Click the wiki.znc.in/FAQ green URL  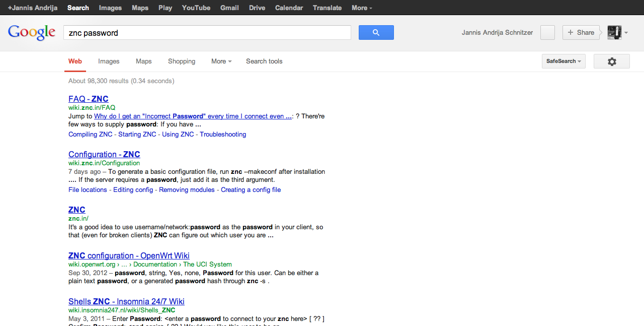[x=92, y=108]
